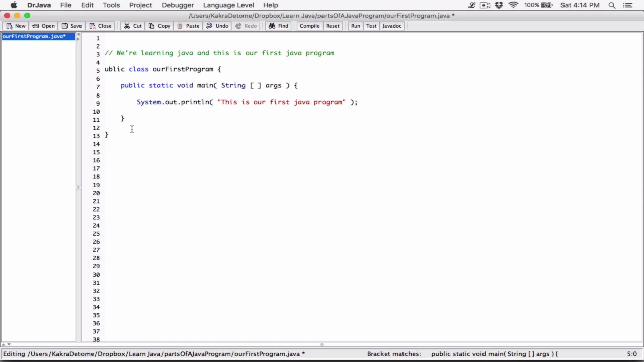
Task: Click the closing brace of main method
Action: [122, 118]
